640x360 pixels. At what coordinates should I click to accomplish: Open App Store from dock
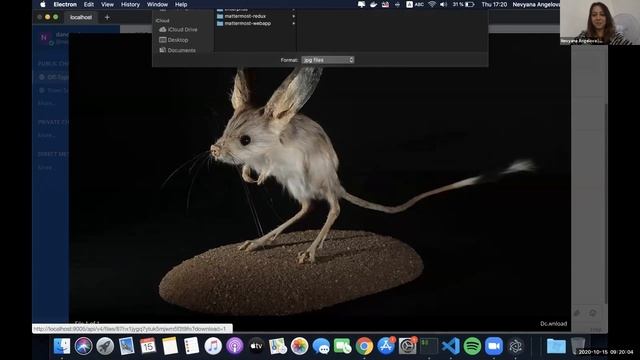386,346
